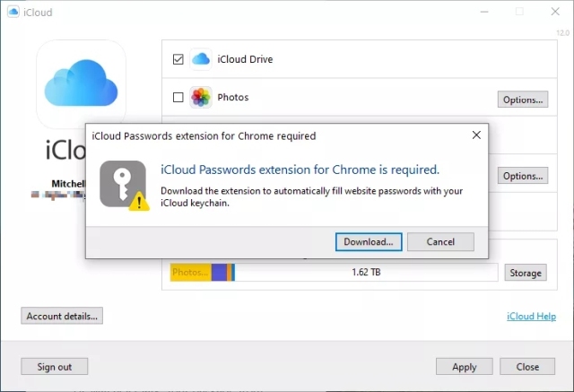Open Account details
Image resolution: width=574 pixels, height=392 pixels.
(x=62, y=316)
